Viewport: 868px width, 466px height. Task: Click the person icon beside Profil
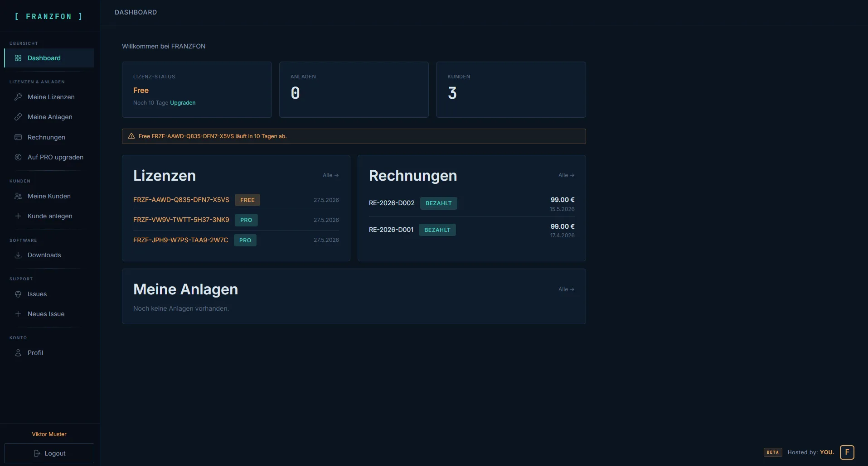click(18, 353)
